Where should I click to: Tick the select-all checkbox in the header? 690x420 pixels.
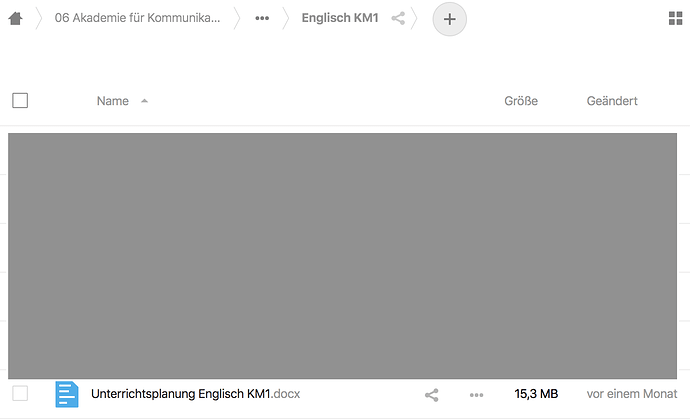(20, 100)
